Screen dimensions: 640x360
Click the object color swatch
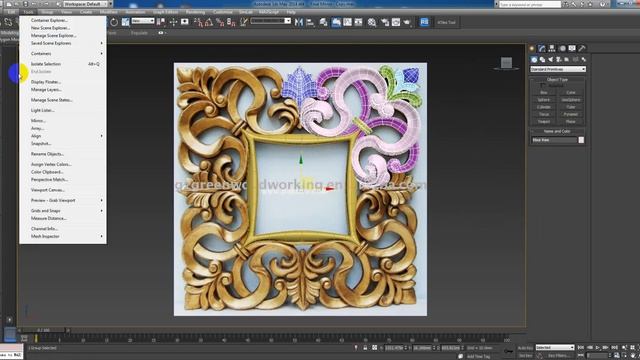pos(581,140)
